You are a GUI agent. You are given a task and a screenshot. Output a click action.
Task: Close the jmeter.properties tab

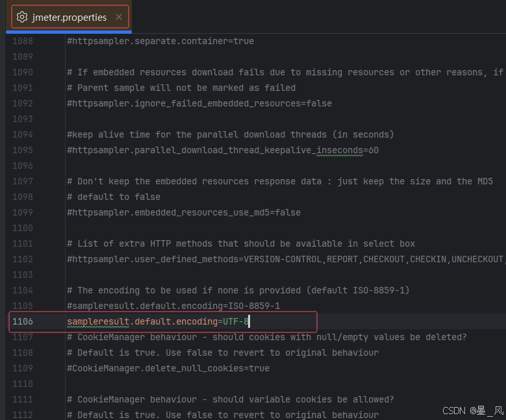point(119,17)
